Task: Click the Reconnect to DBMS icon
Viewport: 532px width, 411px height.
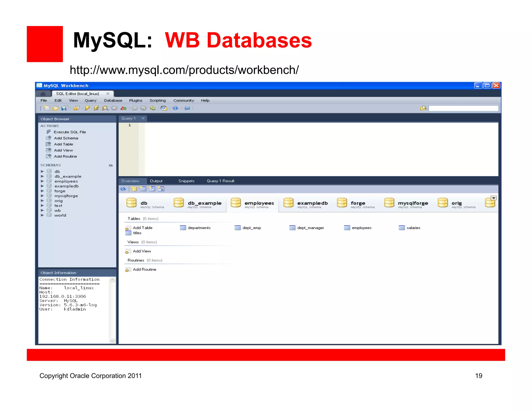Action: 164,108
